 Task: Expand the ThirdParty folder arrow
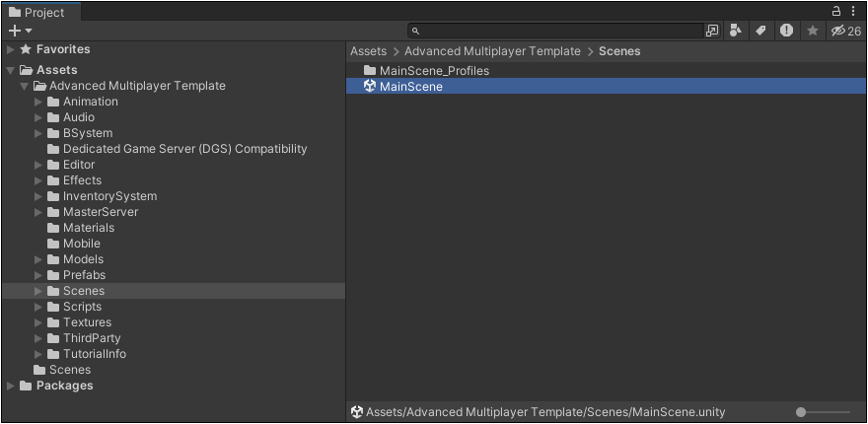pos(38,338)
